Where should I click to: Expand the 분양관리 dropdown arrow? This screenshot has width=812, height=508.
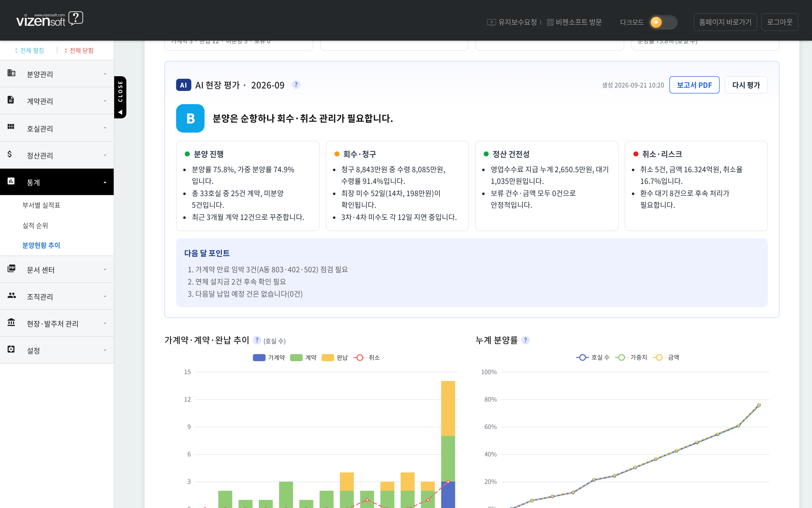[105, 74]
